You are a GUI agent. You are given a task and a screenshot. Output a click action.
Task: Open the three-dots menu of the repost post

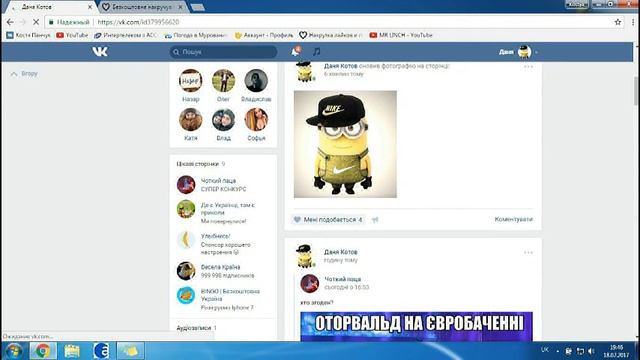point(528,252)
